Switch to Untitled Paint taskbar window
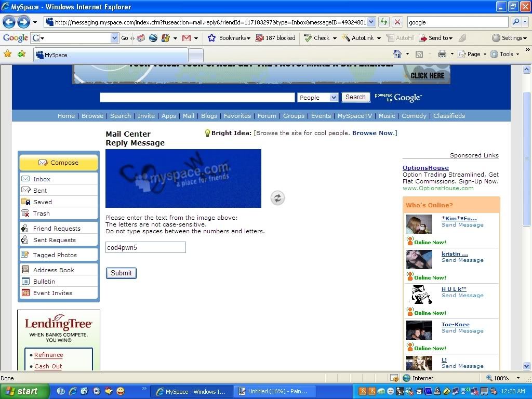Screen dimensions: 532x399 tap(275, 392)
